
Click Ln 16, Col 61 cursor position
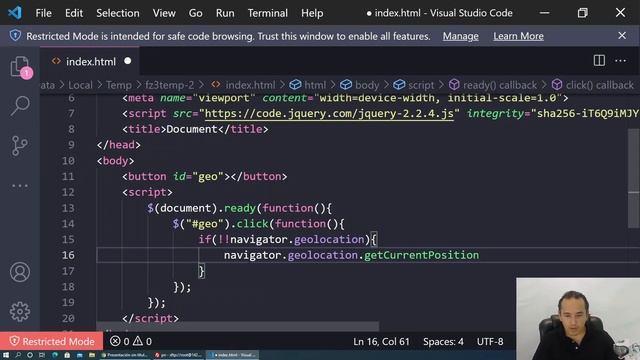point(381,341)
